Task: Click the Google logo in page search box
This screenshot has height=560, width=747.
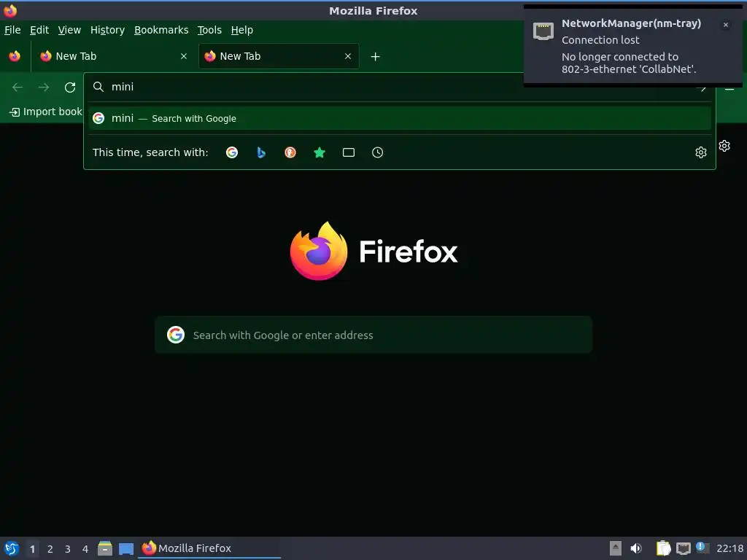Action: click(x=176, y=335)
